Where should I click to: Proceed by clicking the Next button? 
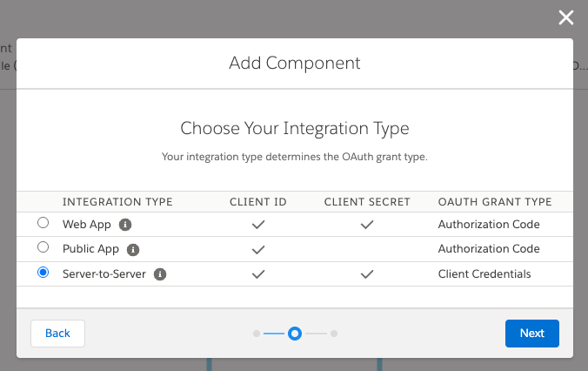(x=531, y=334)
